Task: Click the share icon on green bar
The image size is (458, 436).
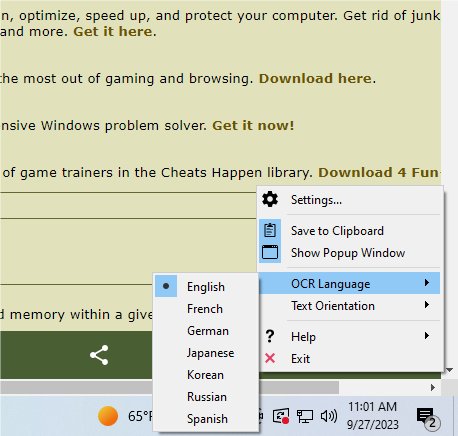Action: coord(99,355)
